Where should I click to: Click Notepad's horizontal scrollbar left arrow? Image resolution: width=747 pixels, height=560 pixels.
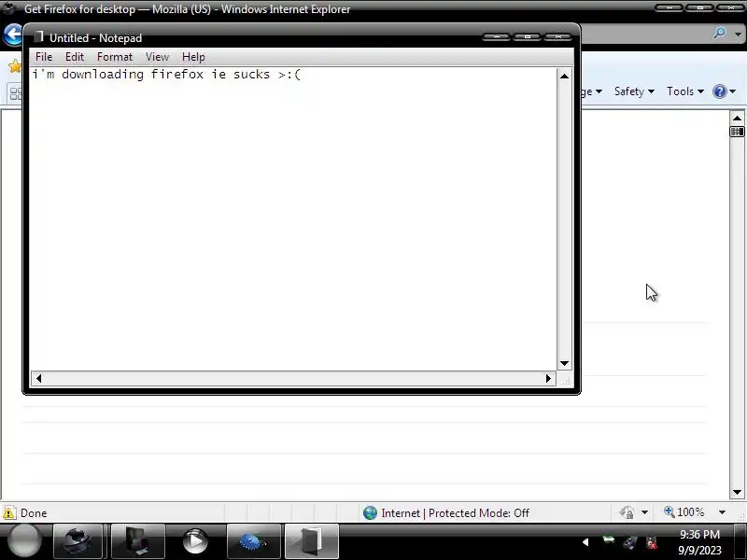[x=38, y=379]
